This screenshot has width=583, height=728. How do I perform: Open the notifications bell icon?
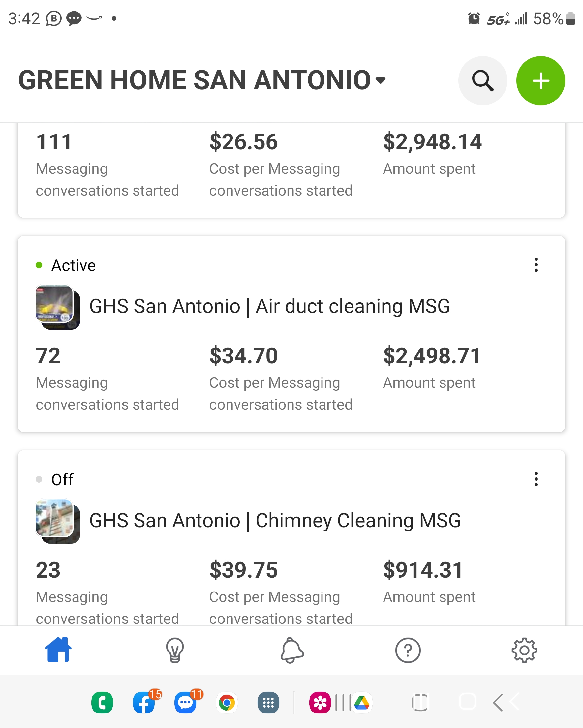click(292, 650)
